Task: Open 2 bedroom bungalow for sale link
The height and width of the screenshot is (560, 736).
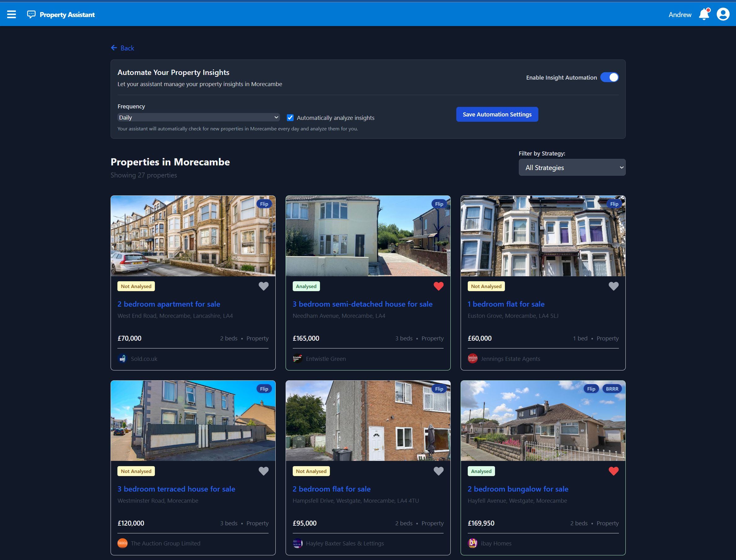Action: 518,489
